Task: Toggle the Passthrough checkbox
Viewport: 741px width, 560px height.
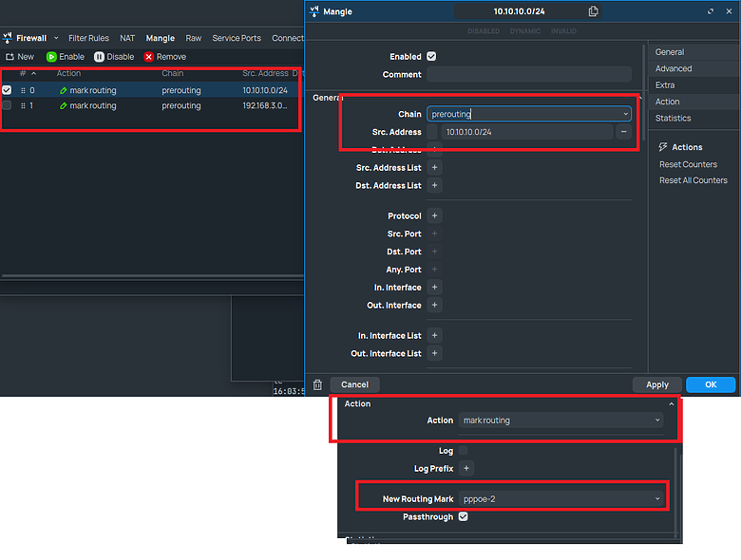Action: pos(464,516)
